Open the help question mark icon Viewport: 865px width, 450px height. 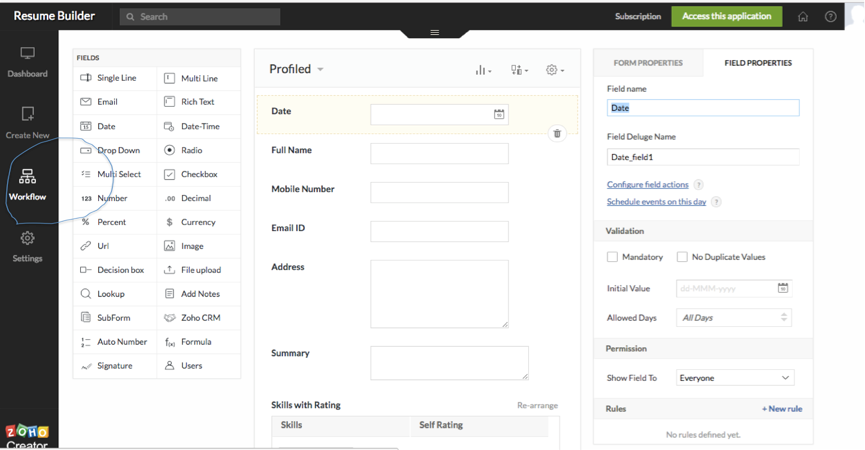(x=830, y=17)
